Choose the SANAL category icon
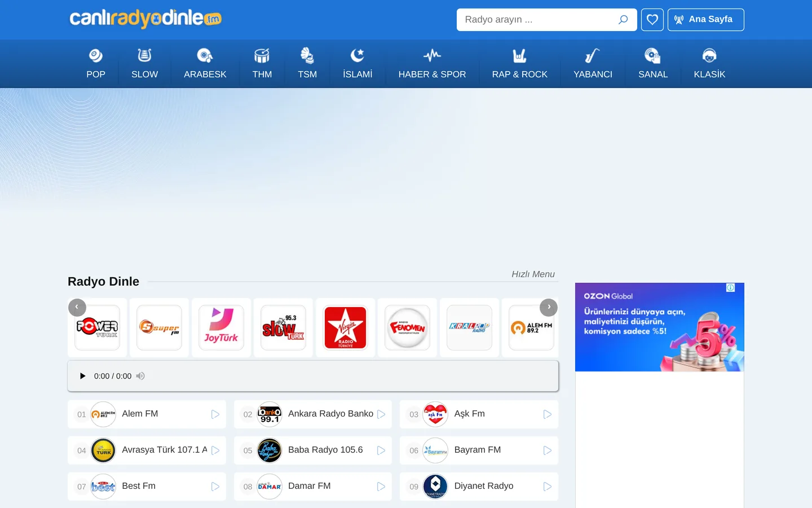The width and height of the screenshot is (812, 508). [652, 55]
